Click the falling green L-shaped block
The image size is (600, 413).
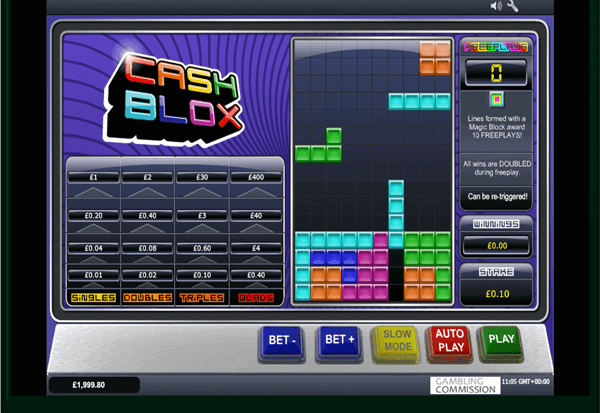tap(318, 145)
